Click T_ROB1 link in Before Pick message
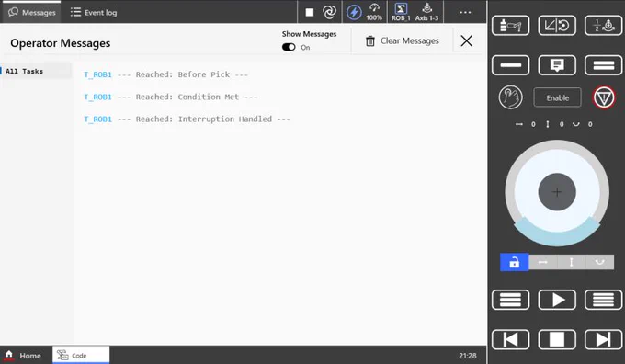Screen dimensions: 625x364 click(97, 74)
